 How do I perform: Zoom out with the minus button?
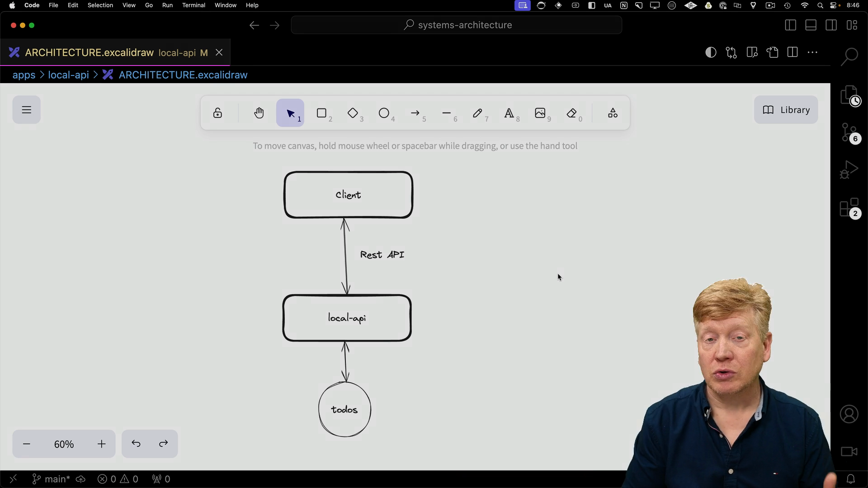click(x=27, y=444)
